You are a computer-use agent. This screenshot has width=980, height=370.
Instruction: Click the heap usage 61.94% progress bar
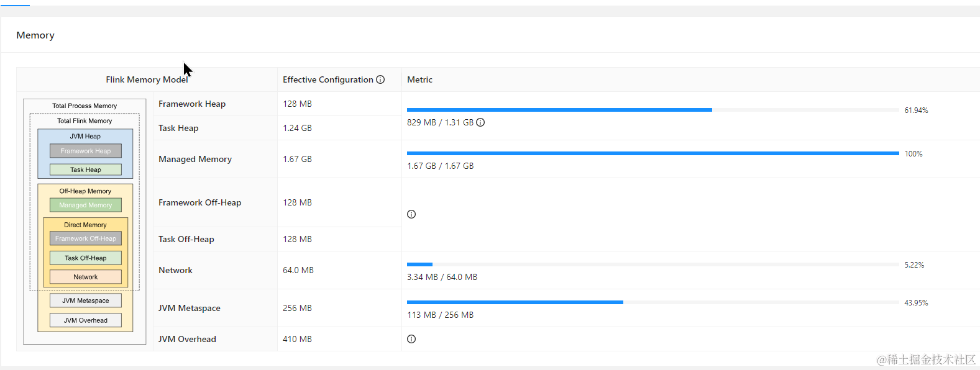coord(653,110)
